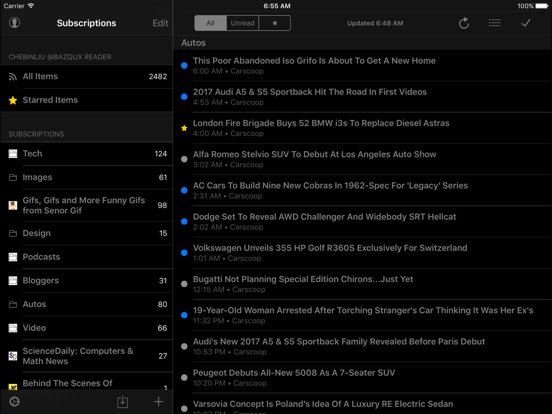
Task: Refresh the feed list
Action: (x=464, y=23)
